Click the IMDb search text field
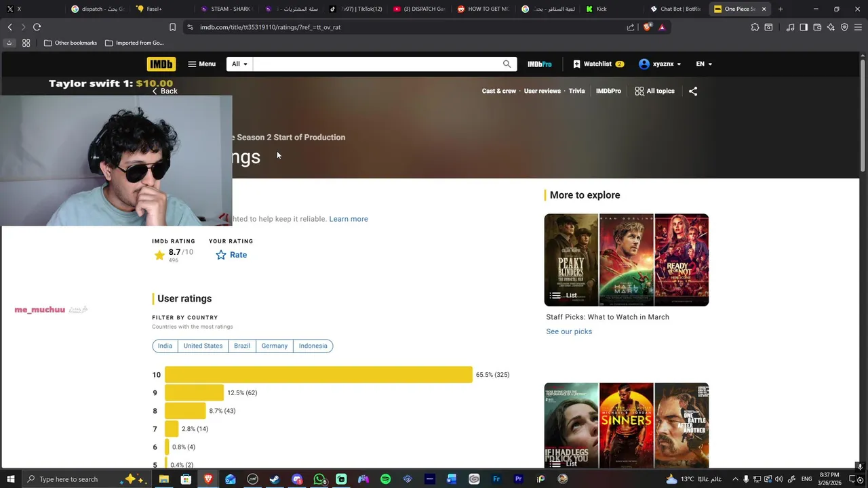 (375, 64)
